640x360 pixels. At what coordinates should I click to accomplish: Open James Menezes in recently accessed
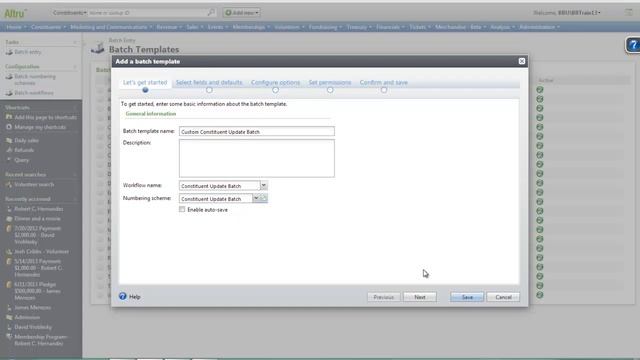[33, 307]
